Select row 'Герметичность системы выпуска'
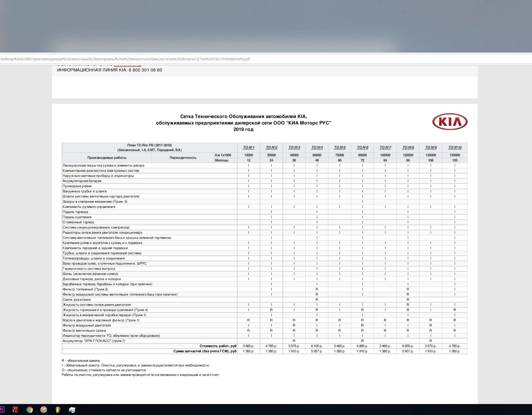Viewport: 532px width, 415px height. [264, 269]
